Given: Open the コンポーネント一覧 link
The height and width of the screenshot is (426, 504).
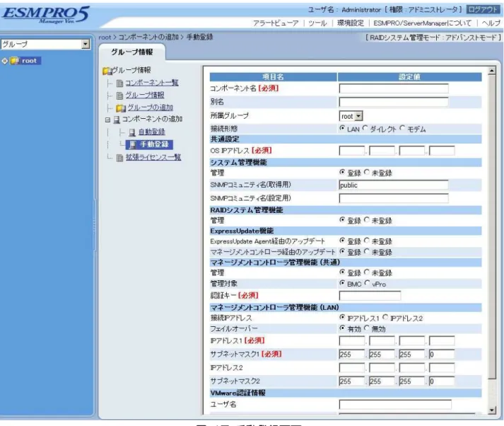Looking at the screenshot, I should tap(152, 83).
